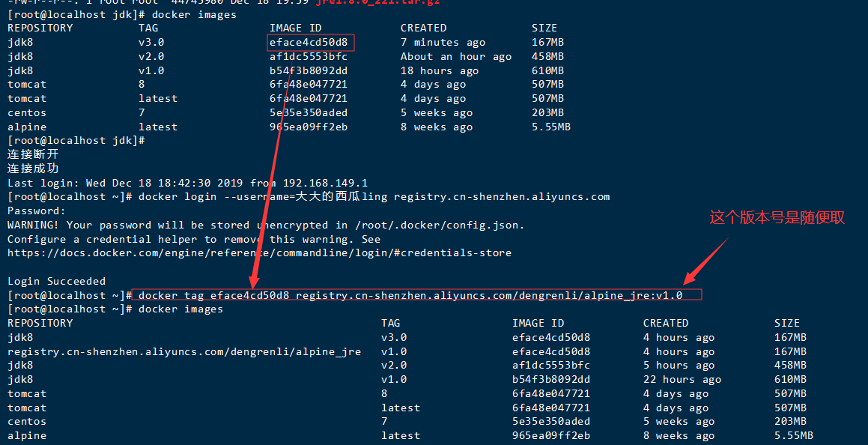Open the docs.docker.com credentials-store URL

coord(260,253)
